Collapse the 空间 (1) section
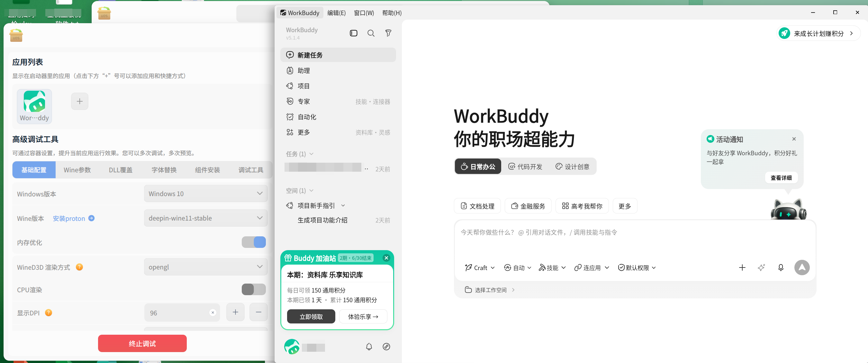The height and width of the screenshot is (363, 868). [300, 190]
